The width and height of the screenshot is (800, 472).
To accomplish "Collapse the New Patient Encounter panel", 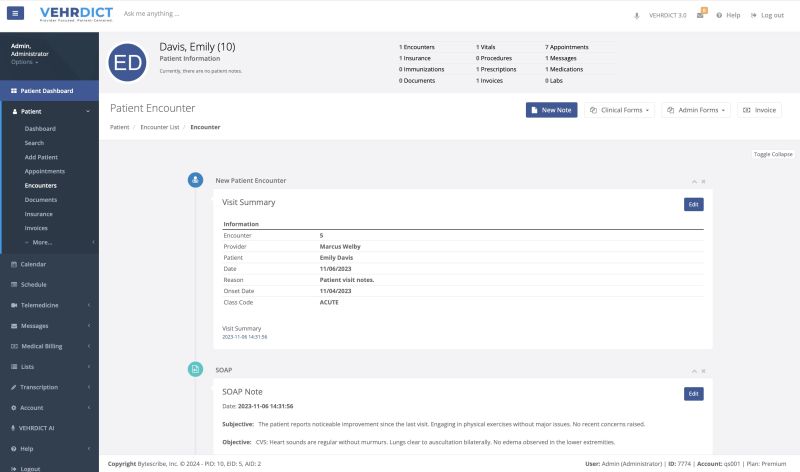I will tap(694, 181).
